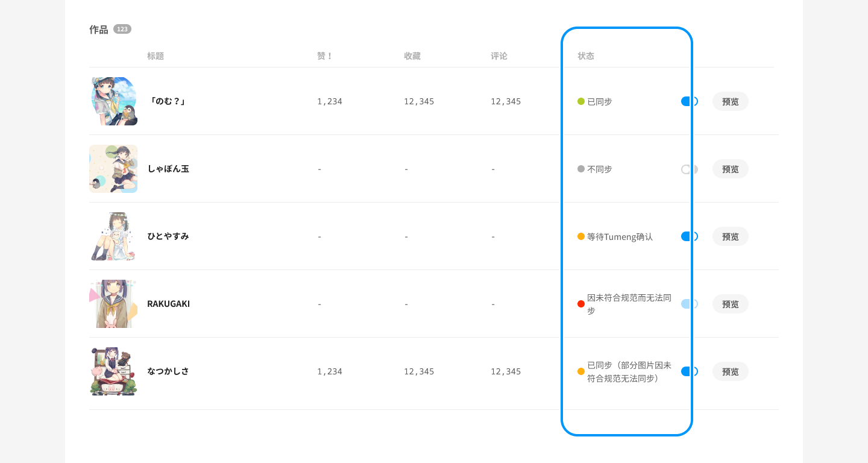868x463 pixels.
Task: Click the 123 works count badge
Action: click(122, 29)
